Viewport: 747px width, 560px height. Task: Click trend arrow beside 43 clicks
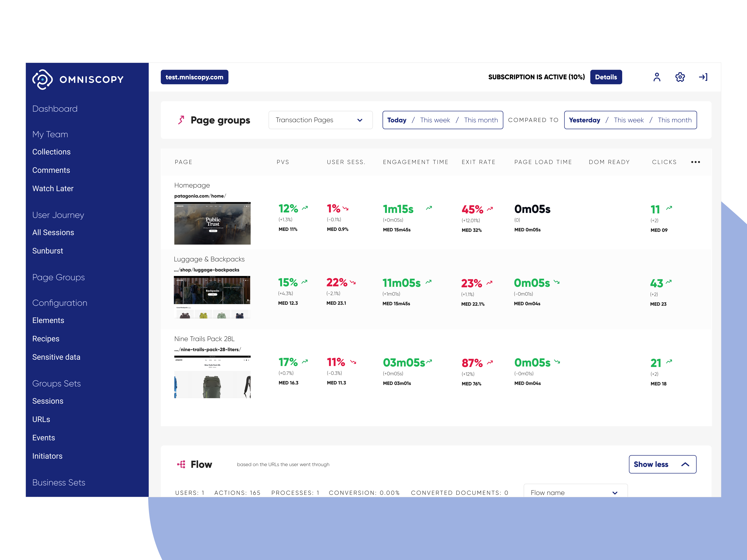click(x=669, y=282)
